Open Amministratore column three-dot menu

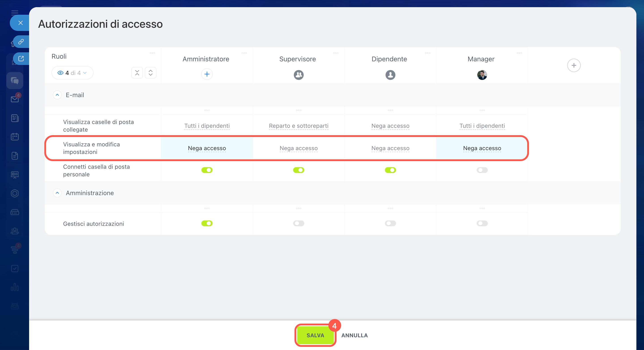244,53
